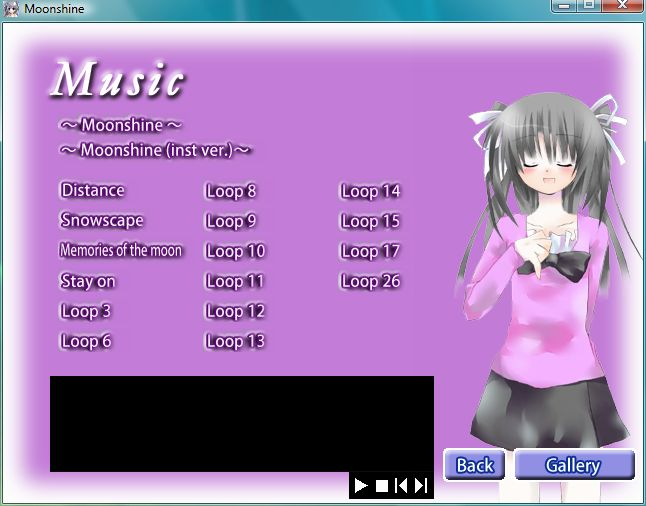
Task: Pick Loop 15 track
Action: tap(370, 221)
